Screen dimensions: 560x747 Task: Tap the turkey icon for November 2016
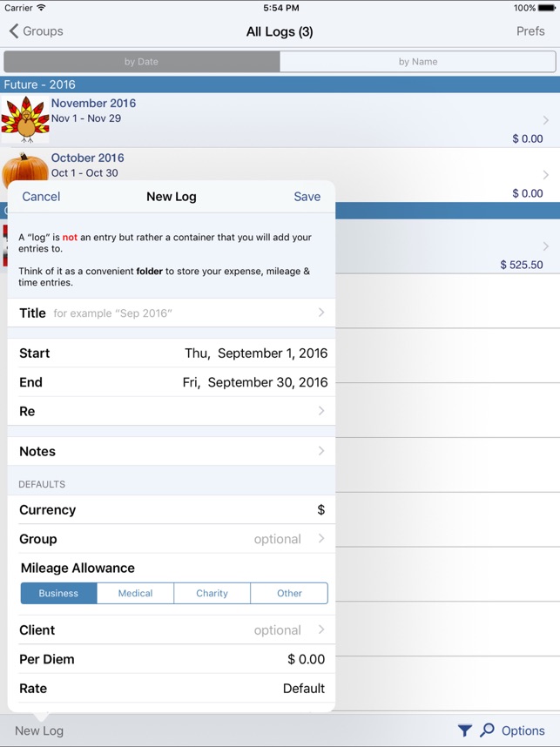click(25, 119)
